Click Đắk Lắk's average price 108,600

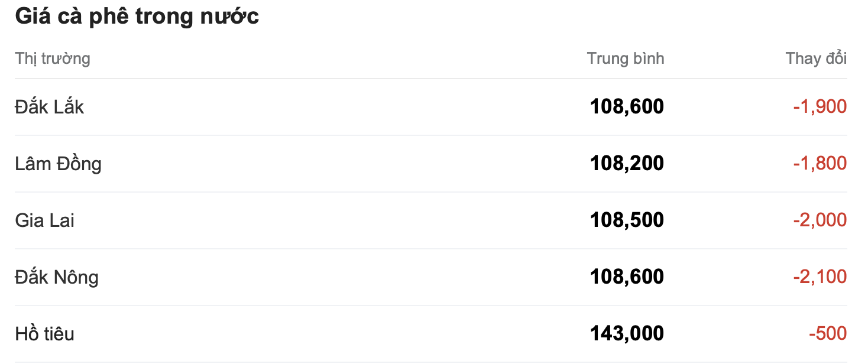[627, 107]
